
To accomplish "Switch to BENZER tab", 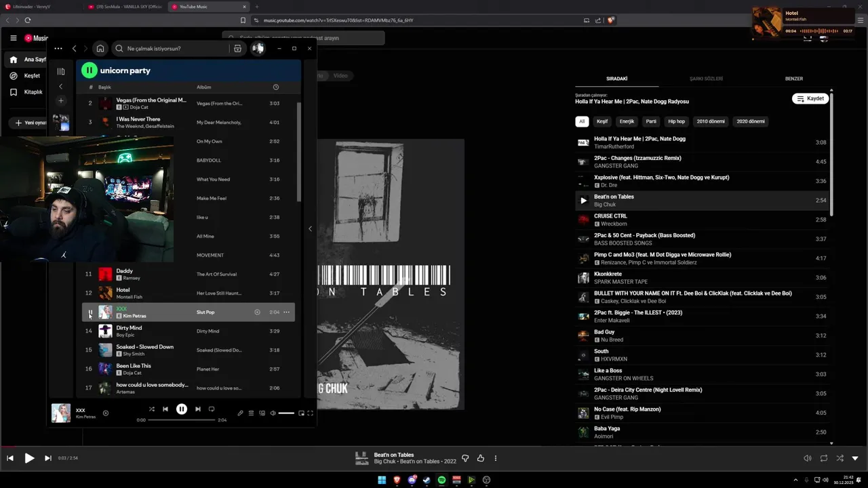I will coord(793,79).
